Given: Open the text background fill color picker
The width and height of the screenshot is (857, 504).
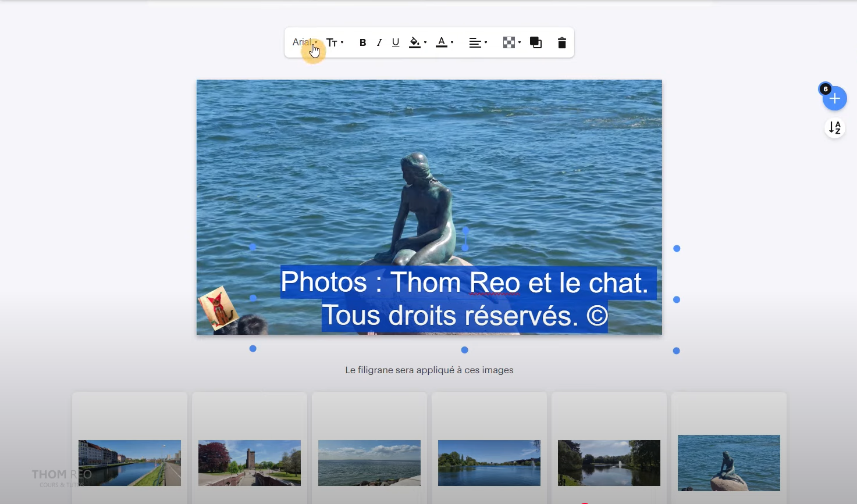Looking at the screenshot, I should tap(418, 42).
